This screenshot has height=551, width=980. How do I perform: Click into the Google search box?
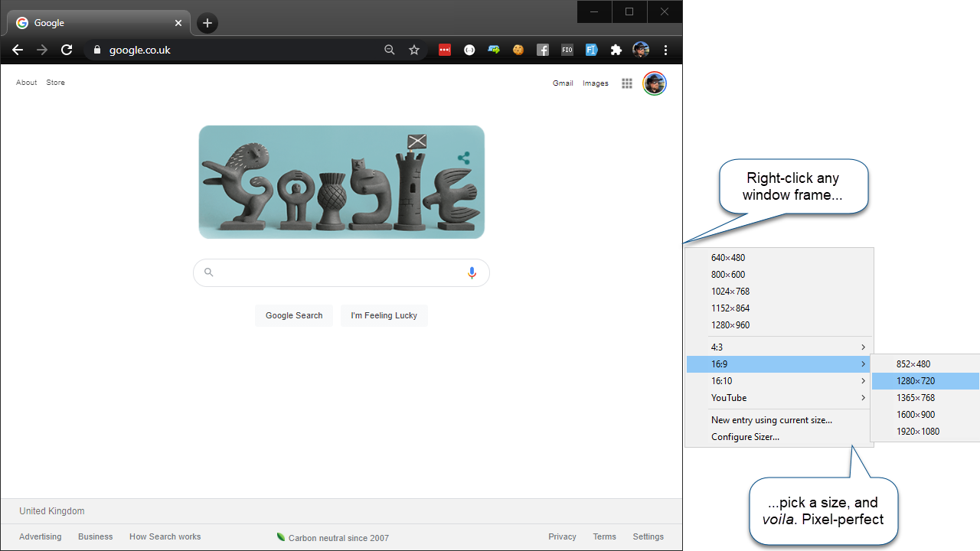(x=341, y=272)
